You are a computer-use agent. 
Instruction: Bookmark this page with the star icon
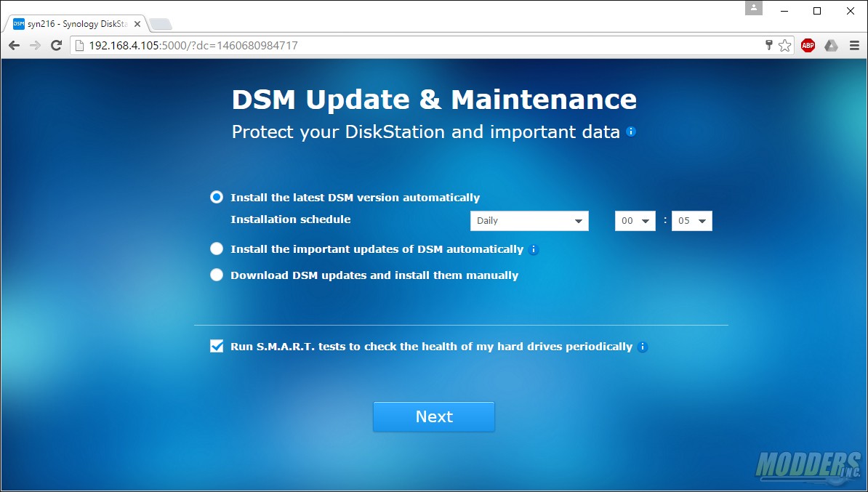tap(784, 45)
